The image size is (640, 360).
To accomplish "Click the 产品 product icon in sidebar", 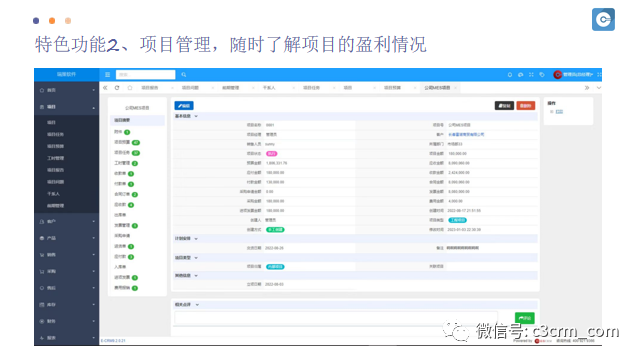I will 42,238.
